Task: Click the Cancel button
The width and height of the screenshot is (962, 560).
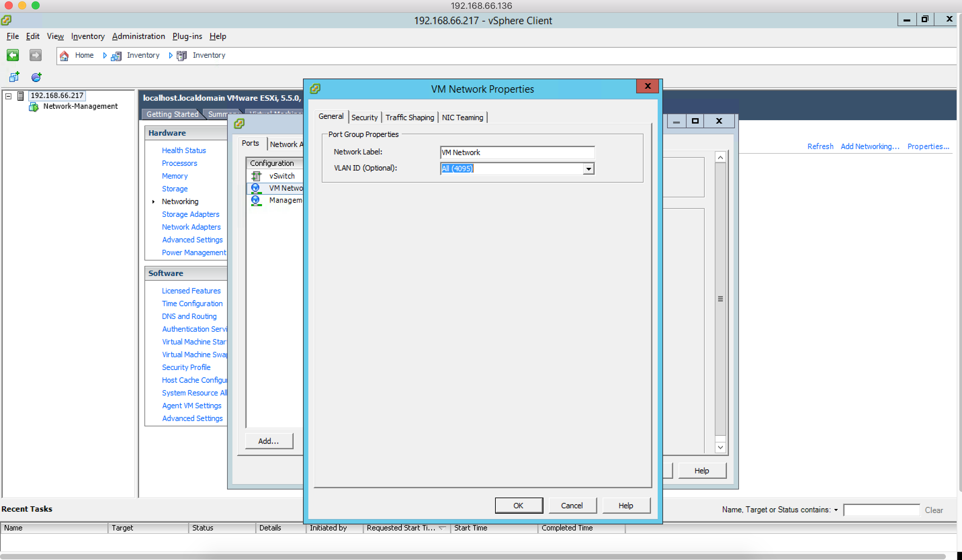Action: (x=572, y=506)
